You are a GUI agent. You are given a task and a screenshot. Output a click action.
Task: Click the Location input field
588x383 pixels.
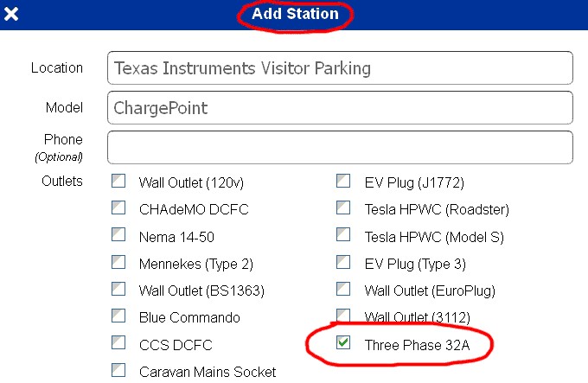pyautogui.click(x=340, y=67)
